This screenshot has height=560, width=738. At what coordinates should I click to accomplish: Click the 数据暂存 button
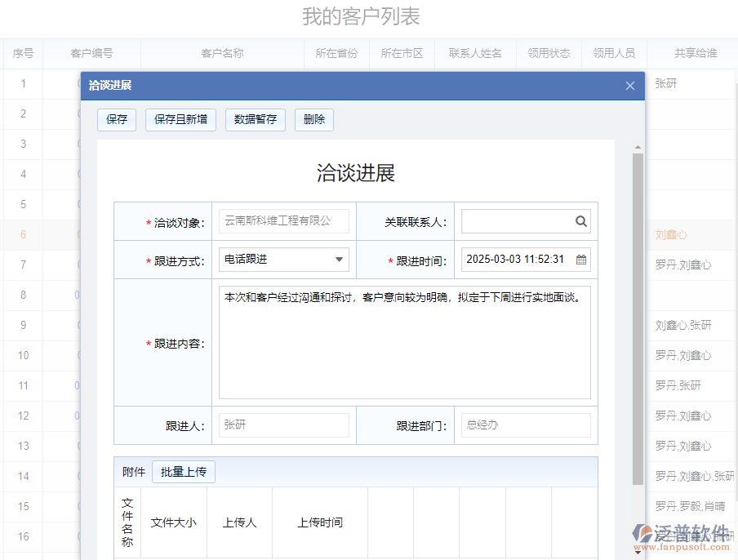pos(255,119)
